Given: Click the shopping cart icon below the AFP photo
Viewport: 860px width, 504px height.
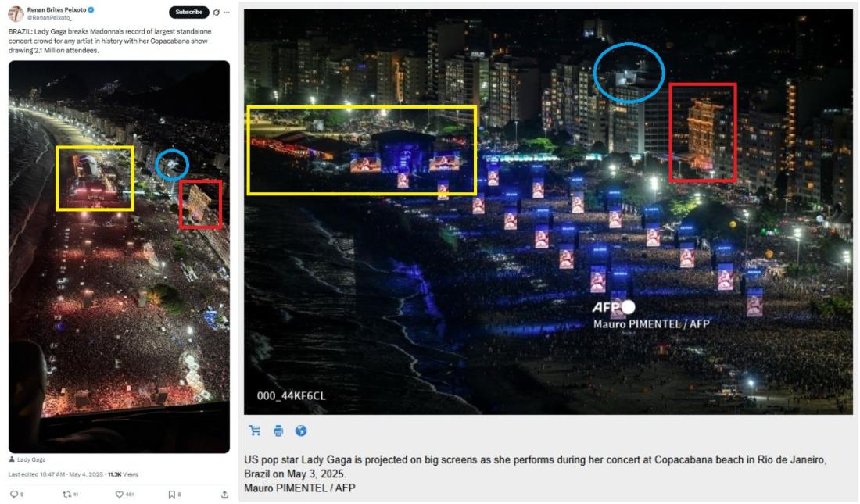Looking at the screenshot, I should [255, 431].
